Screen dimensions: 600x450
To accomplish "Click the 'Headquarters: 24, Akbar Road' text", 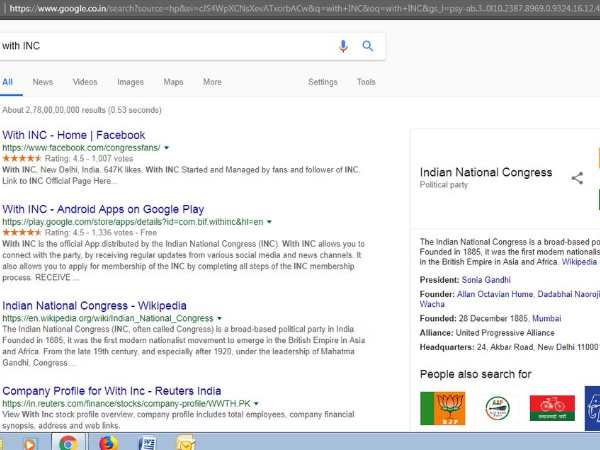I will [x=509, y=347].
